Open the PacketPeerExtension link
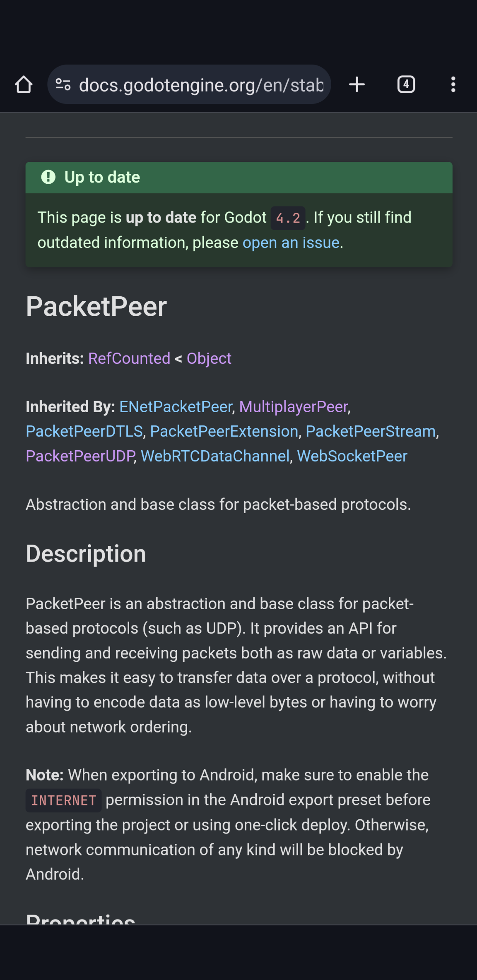 [x=224, y=432]
